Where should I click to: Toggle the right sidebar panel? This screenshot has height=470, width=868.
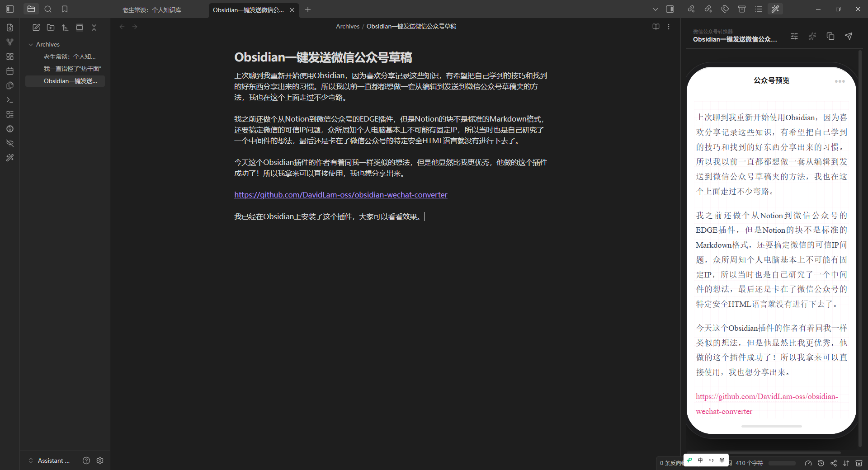(670, 9)
